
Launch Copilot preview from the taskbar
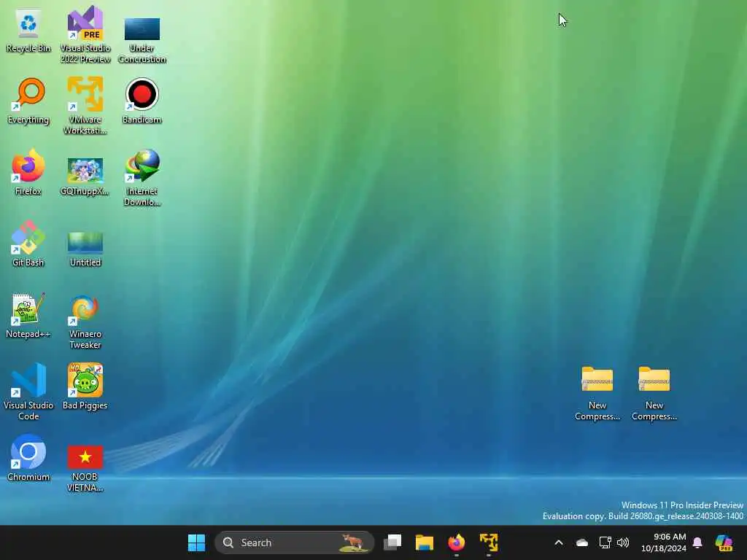pos(724,542)
